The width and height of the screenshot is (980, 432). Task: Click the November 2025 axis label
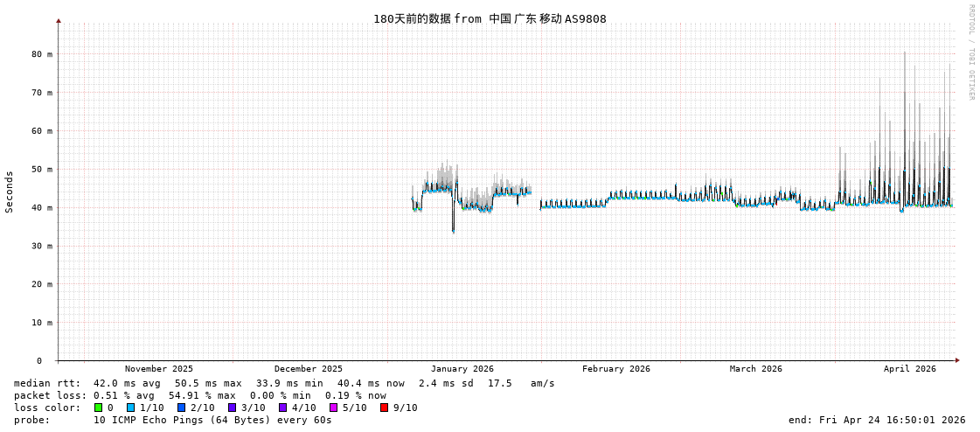tap(159, 369)
